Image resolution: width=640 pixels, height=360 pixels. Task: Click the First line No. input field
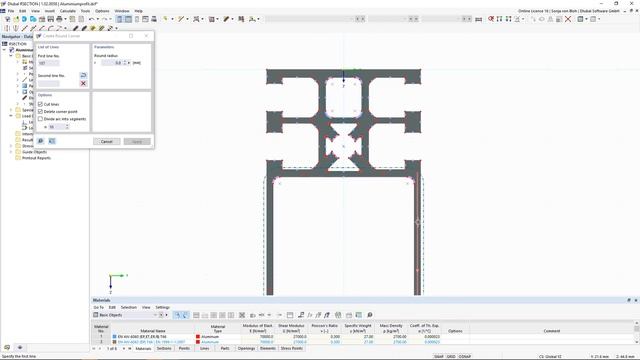[x=49, y=63]
